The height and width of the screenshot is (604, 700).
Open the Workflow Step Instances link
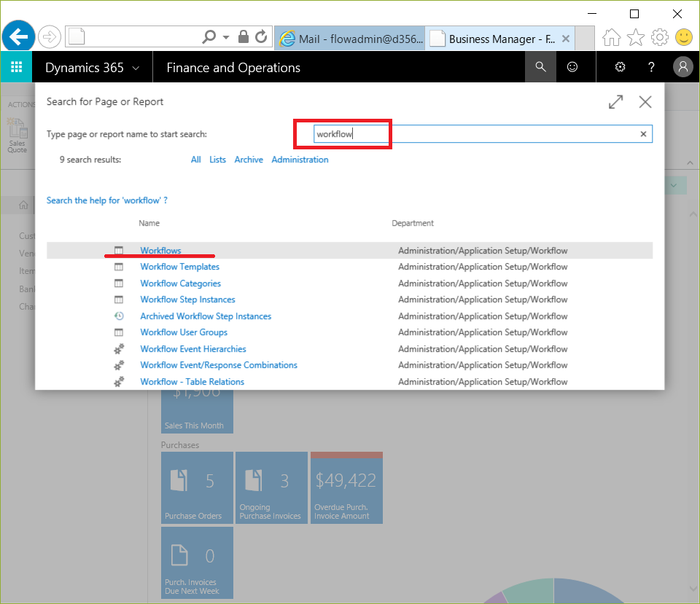pos(187,299)
